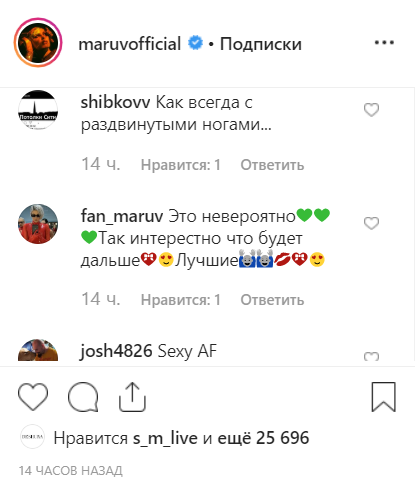Share post via the upload arrow icon
Screen dimensions: 415x486
click(132, 396)
